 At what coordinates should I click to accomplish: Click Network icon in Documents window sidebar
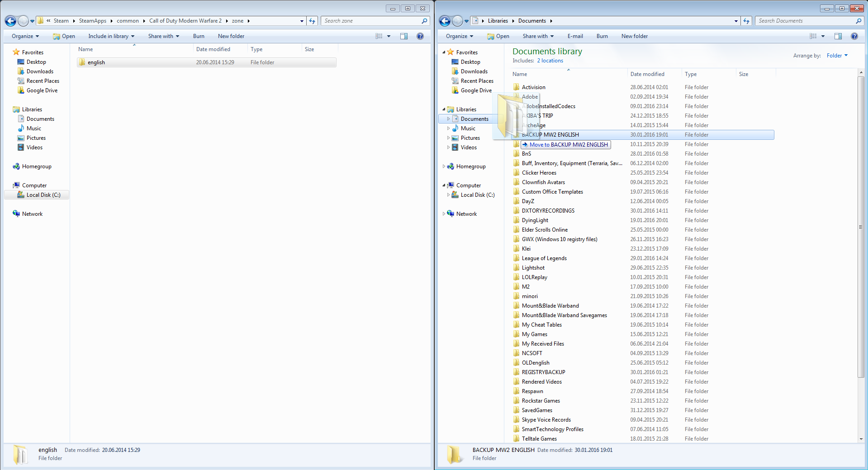click(451, 214)
